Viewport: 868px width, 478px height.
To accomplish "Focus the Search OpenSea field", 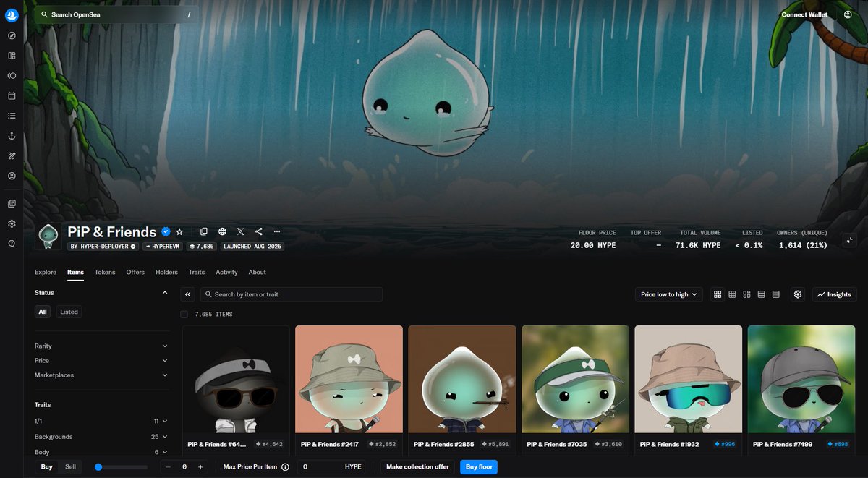I will [x=115, y=14].
